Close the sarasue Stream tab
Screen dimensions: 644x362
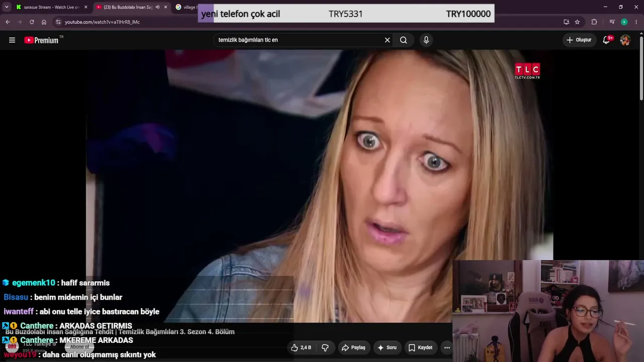tap(86, 7)
